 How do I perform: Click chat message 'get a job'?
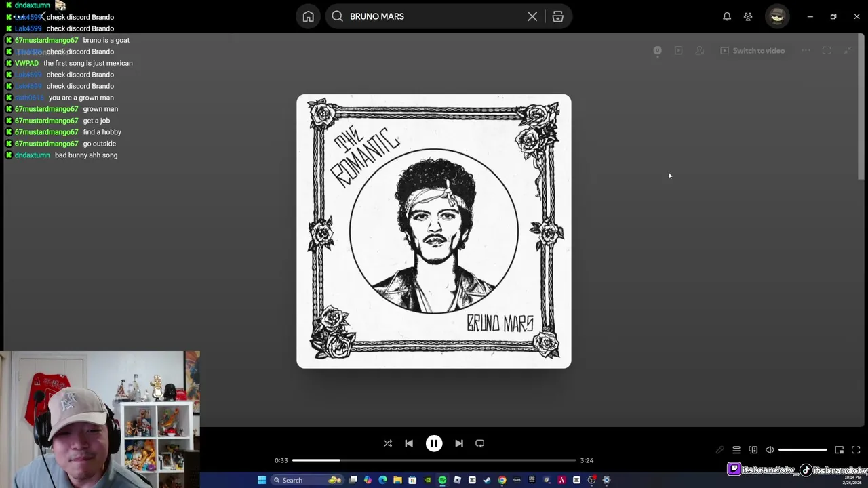[96, 121]
